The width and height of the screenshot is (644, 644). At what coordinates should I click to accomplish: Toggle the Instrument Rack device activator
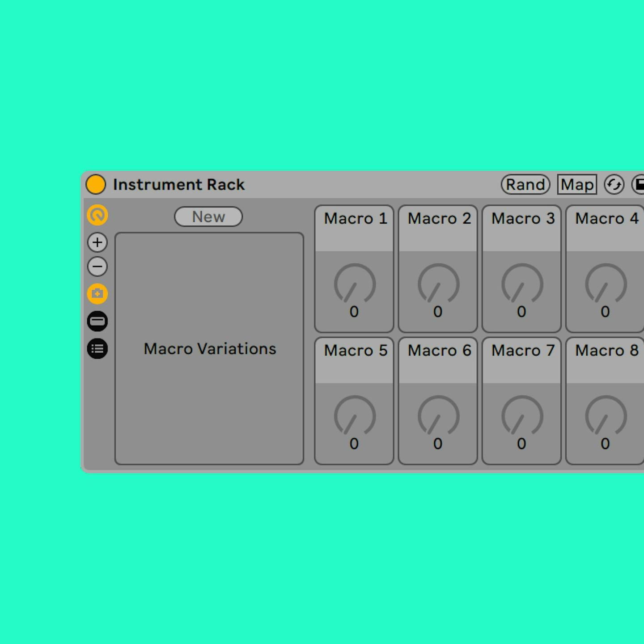(x=96, y=184)
